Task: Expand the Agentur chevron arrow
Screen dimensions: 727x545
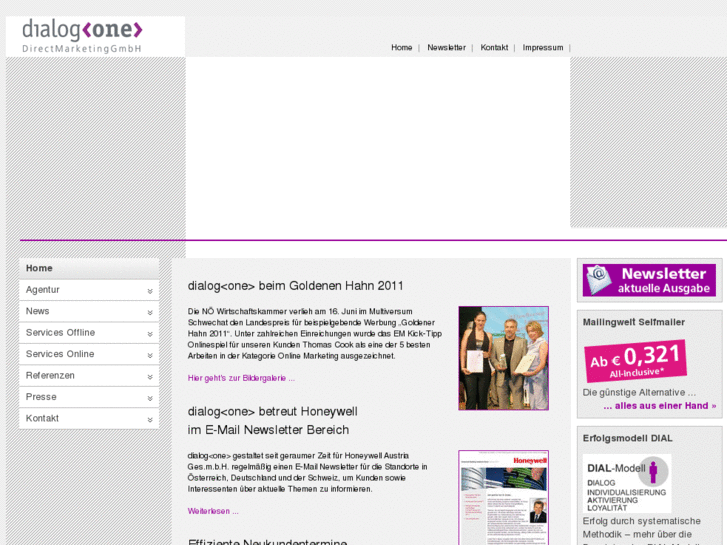Action: click(x=150, y=291)
